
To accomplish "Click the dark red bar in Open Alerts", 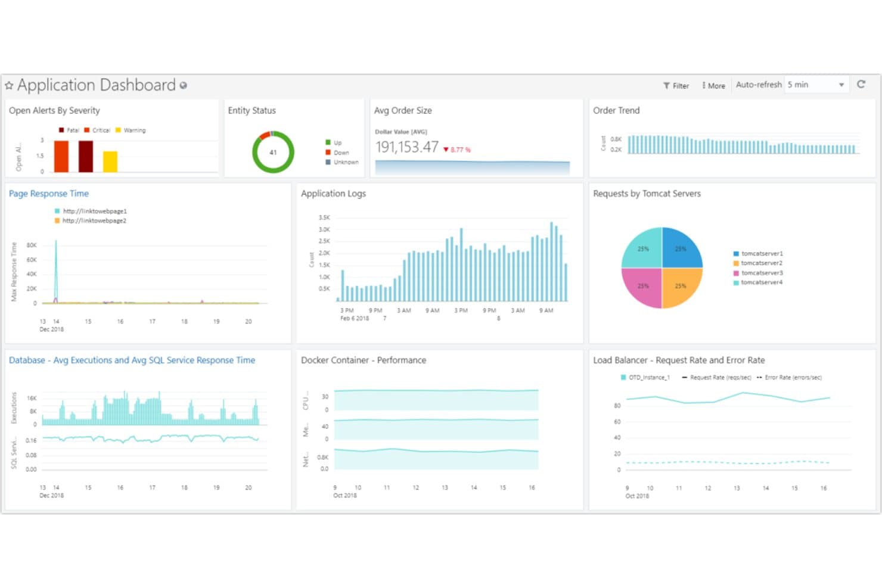I will tap(86, 157).
